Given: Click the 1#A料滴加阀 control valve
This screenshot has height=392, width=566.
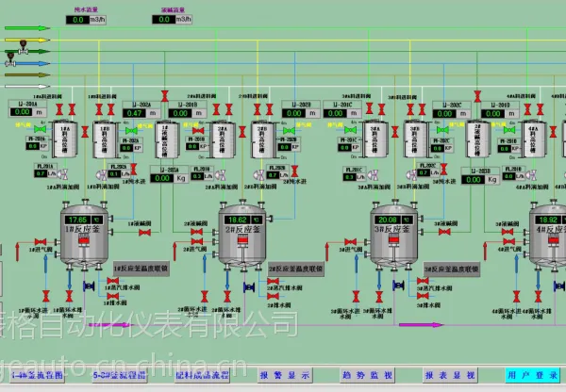Looking at the screenshot, I should click(x=63, y=174).
